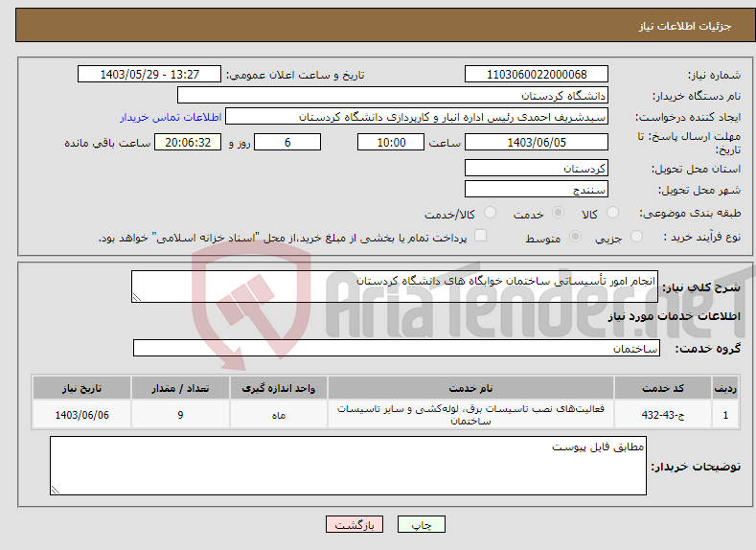756x550 pixels.
Task: Click the requester field سیدشریف احمدی
Action: [417, 117]
